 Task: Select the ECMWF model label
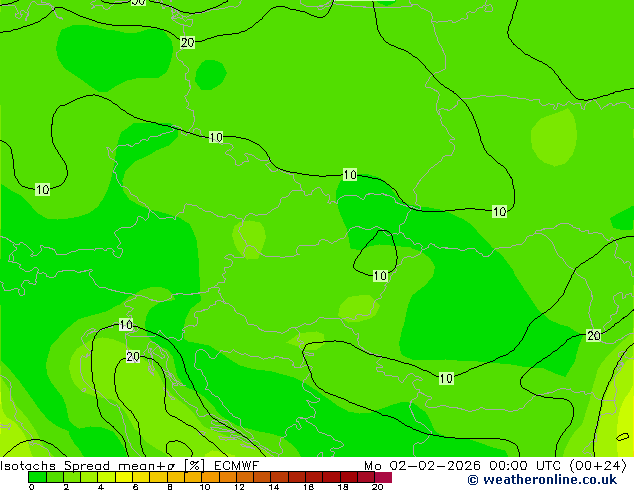pos(236,466)
